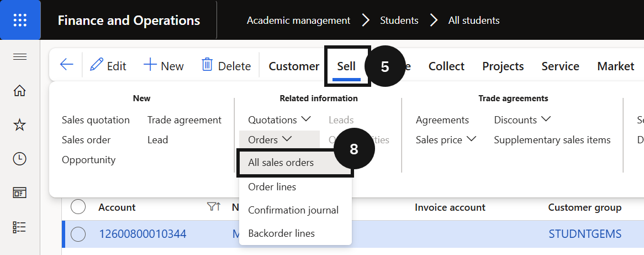644x255 pixels.
Task: Click Sales quotation under New
Action: tap(96, 120)
